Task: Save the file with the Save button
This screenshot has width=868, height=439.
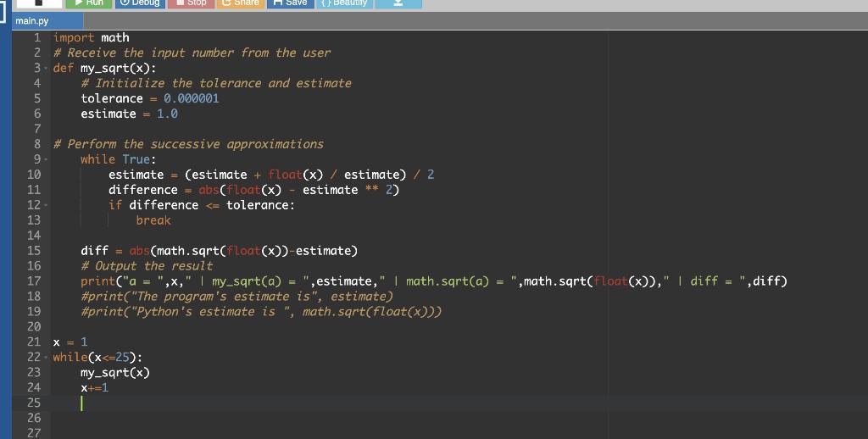Action: click(x=289, y=3)
